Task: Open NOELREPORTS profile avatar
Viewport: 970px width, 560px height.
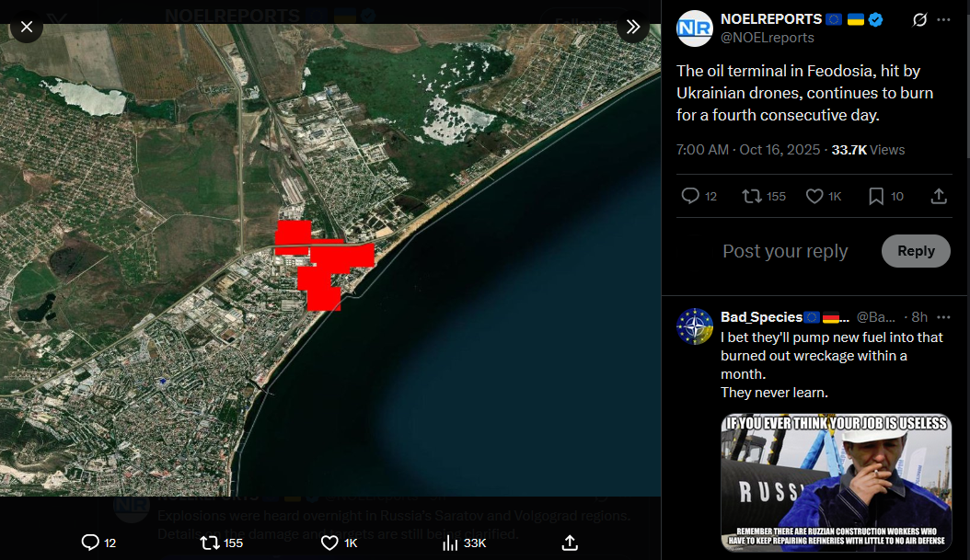Action: tap(695, 29)
